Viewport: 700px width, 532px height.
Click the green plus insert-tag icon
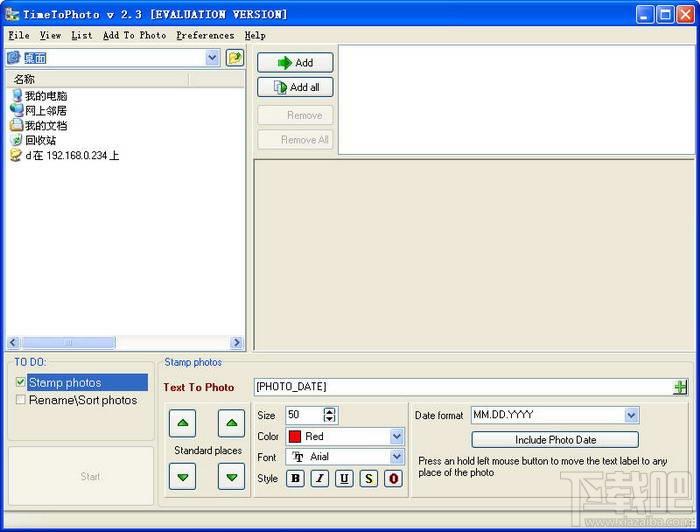680,387
